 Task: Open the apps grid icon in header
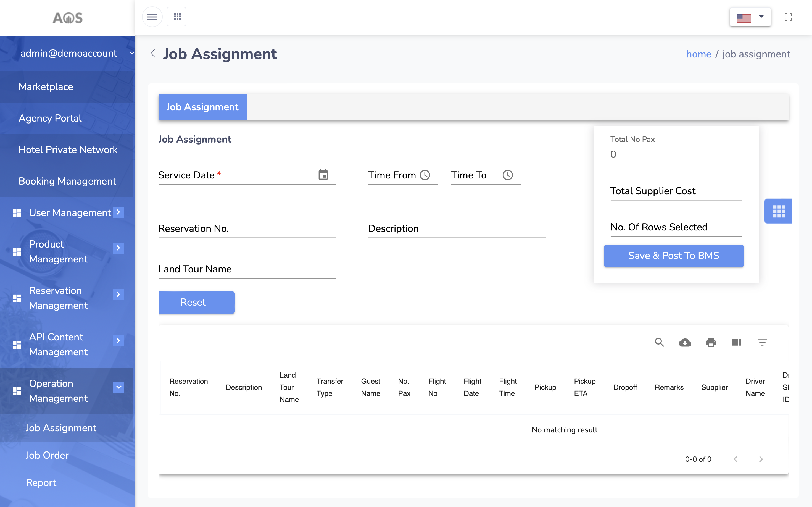177,17
